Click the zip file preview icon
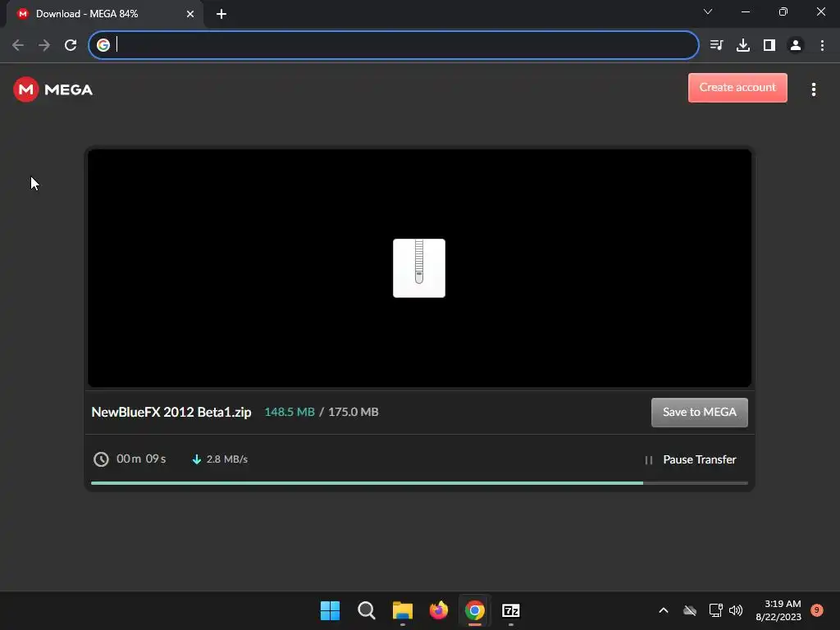 [x=419, y=268]
